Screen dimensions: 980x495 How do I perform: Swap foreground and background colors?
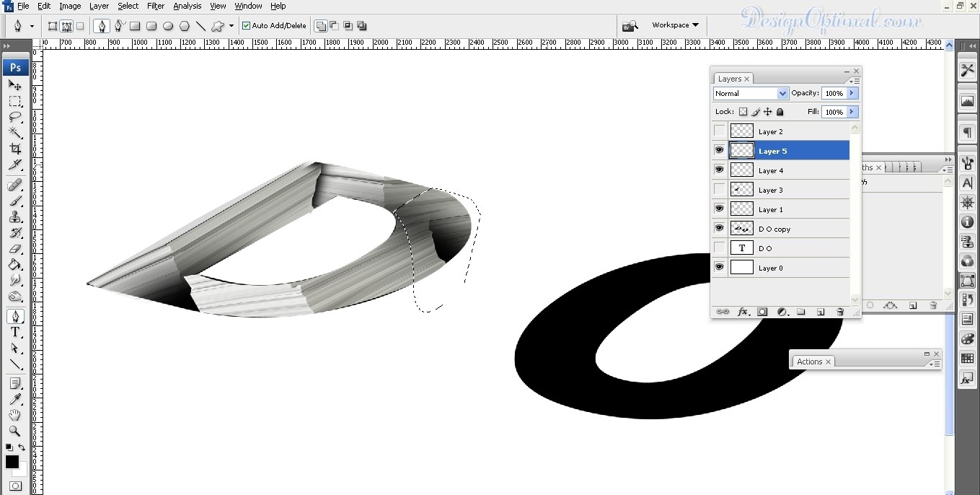pyautogui.click(x=22, y=448)
